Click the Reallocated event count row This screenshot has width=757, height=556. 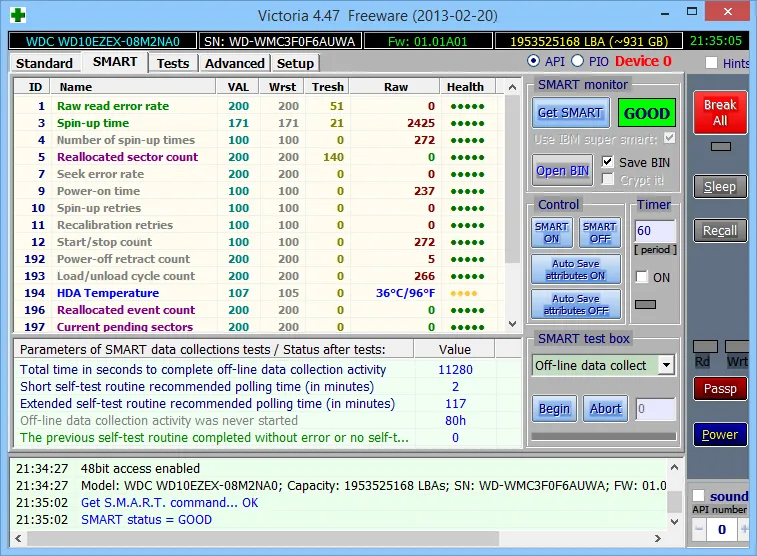click(259, 310)
